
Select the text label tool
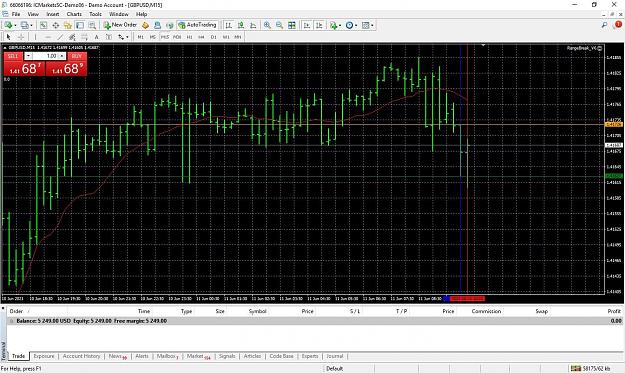109,37
